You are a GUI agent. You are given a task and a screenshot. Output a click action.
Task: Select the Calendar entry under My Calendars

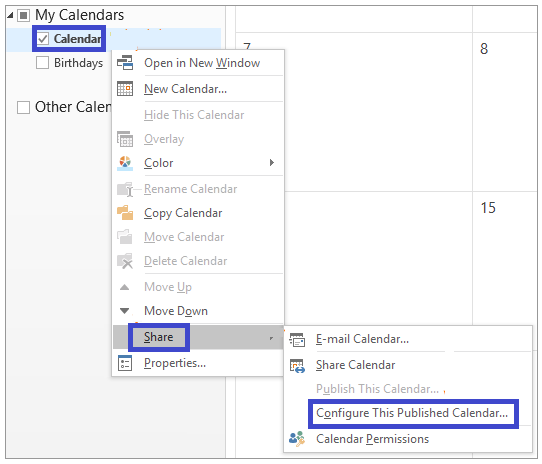(x=77, y=39)
